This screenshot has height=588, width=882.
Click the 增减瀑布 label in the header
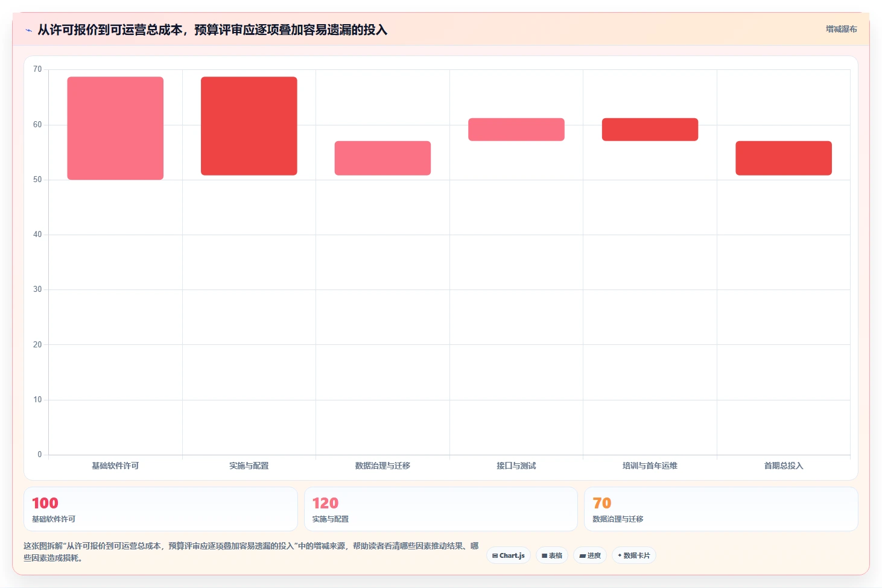[841, 29]
